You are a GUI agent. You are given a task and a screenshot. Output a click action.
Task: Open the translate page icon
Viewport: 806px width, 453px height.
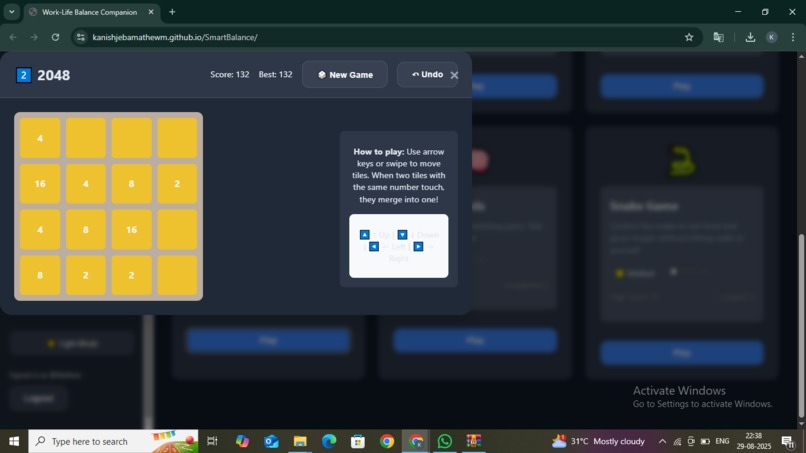click(719, 37)
